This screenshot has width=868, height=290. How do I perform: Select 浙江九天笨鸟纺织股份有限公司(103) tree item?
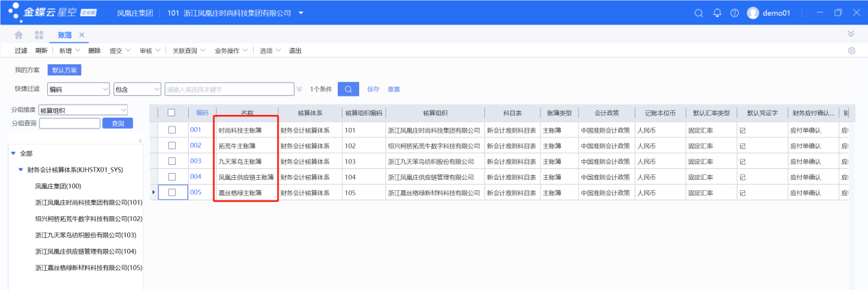tap(86, 235)
